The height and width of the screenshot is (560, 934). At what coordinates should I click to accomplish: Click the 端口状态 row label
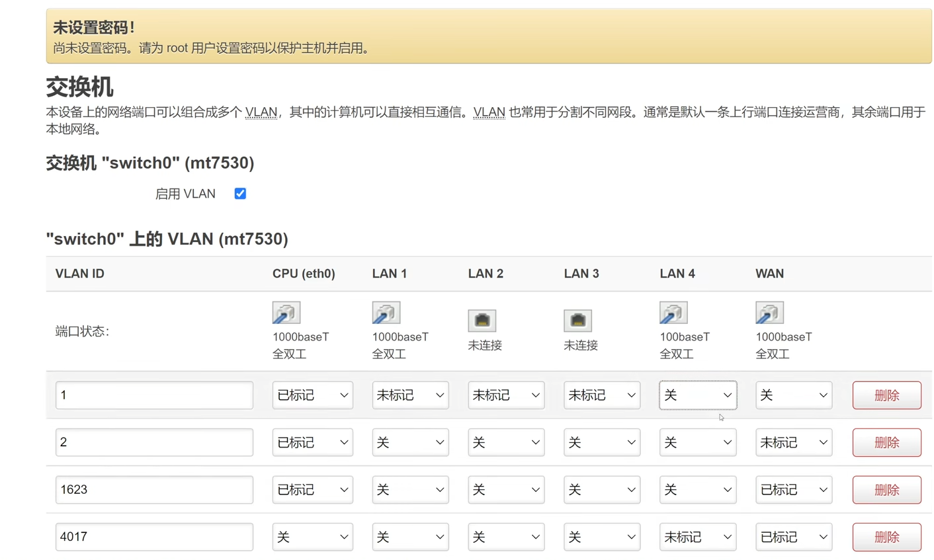coord(82,331)
